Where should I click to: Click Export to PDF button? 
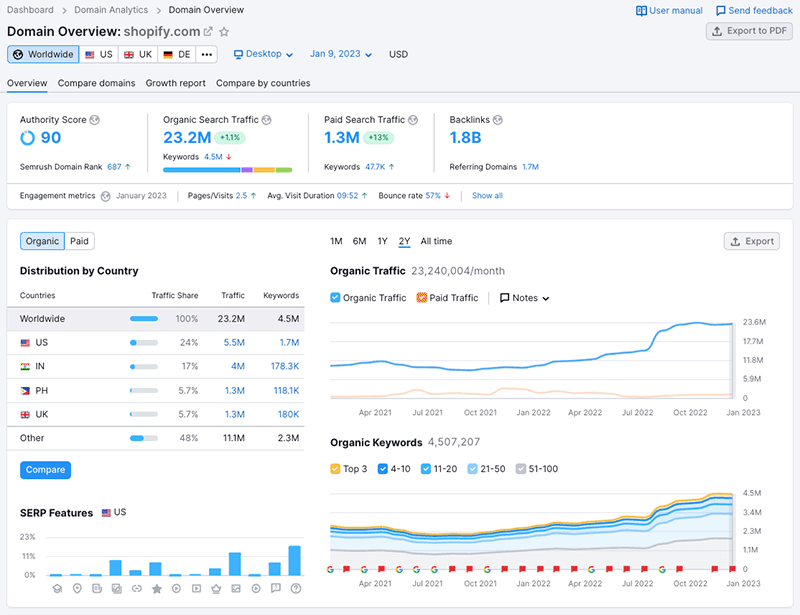point(749,31)
